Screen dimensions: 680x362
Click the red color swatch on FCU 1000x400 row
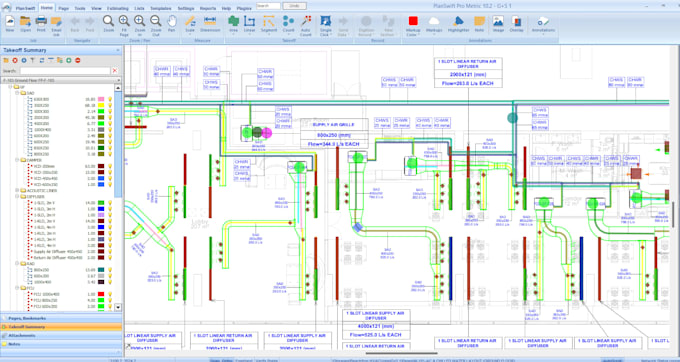(x=101, y=294)
